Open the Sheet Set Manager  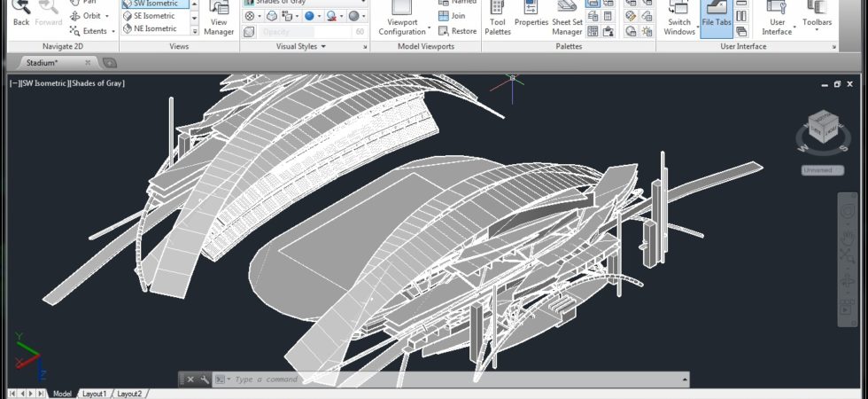tap(567, 19)
